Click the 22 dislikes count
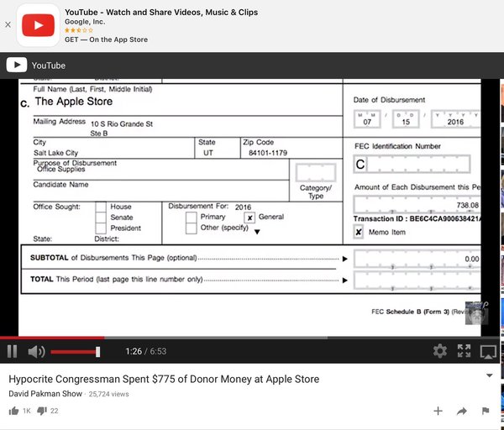504x430 pixels. [x=55, y=411]
